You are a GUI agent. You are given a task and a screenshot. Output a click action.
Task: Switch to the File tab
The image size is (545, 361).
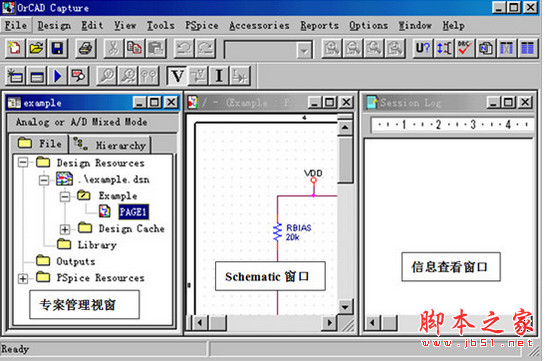[x=39, y=143]
